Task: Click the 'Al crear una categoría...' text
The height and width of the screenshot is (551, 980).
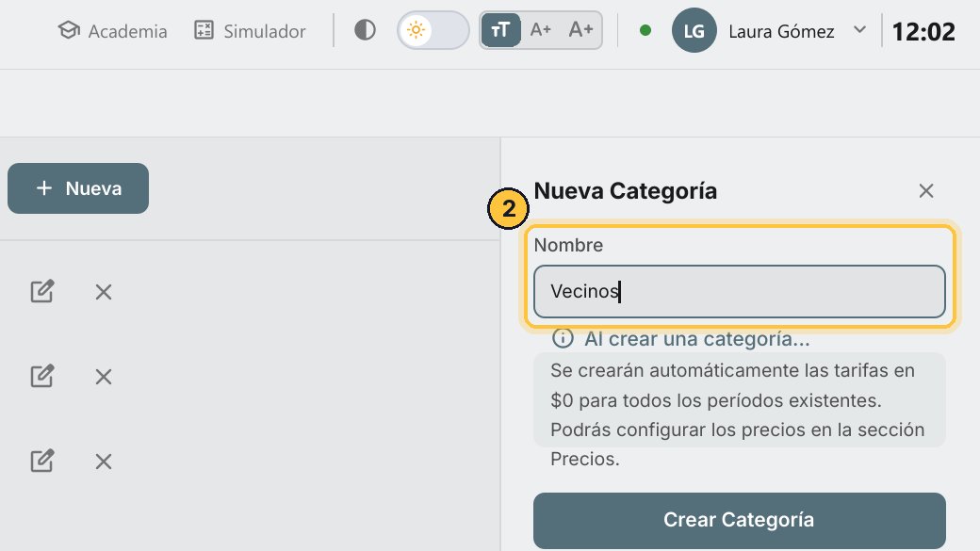Action: [697, 338]
